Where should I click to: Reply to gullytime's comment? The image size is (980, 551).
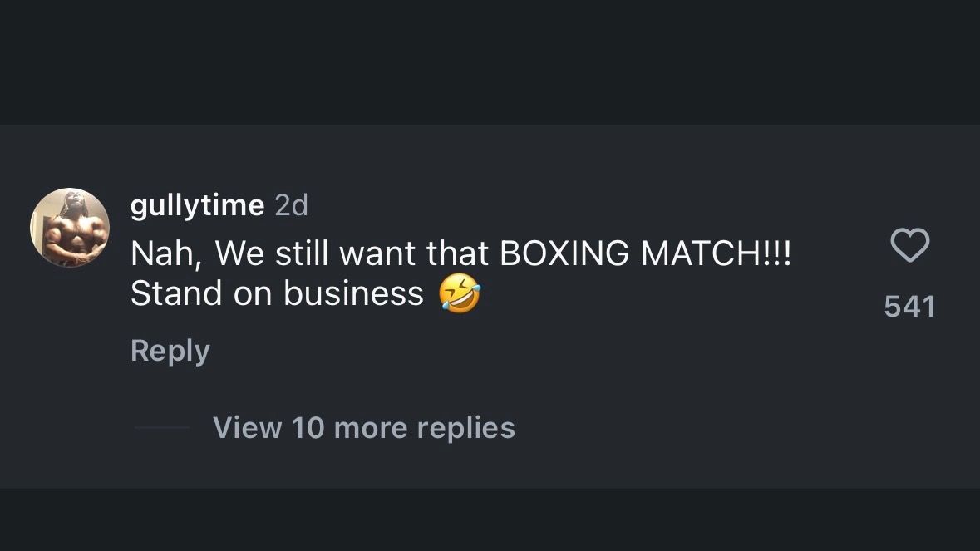170,351
